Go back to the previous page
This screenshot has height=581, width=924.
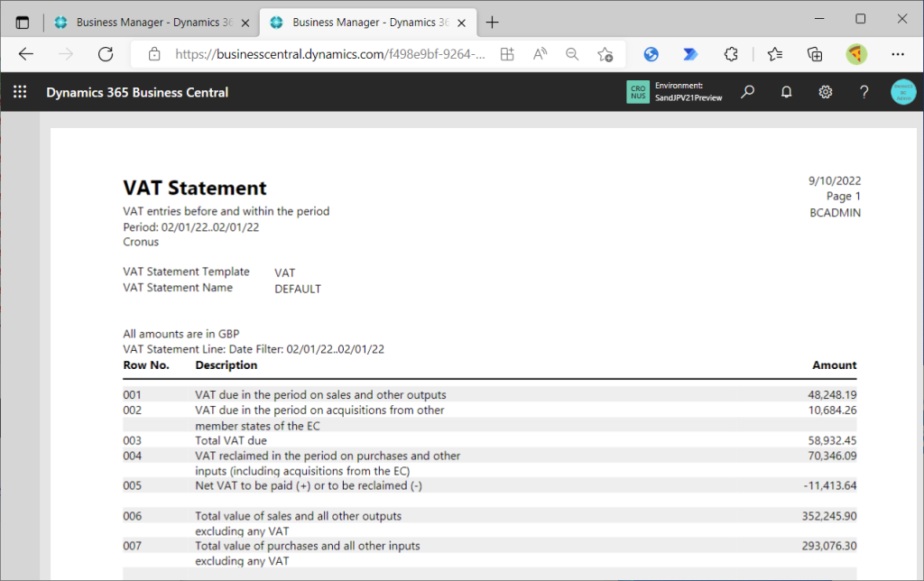pos(25,54)
